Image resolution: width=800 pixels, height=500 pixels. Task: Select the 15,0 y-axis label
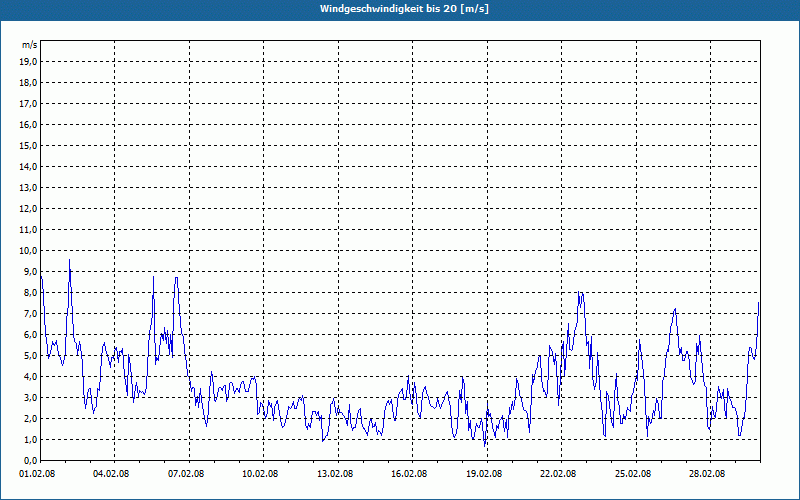tap(29, 145)
